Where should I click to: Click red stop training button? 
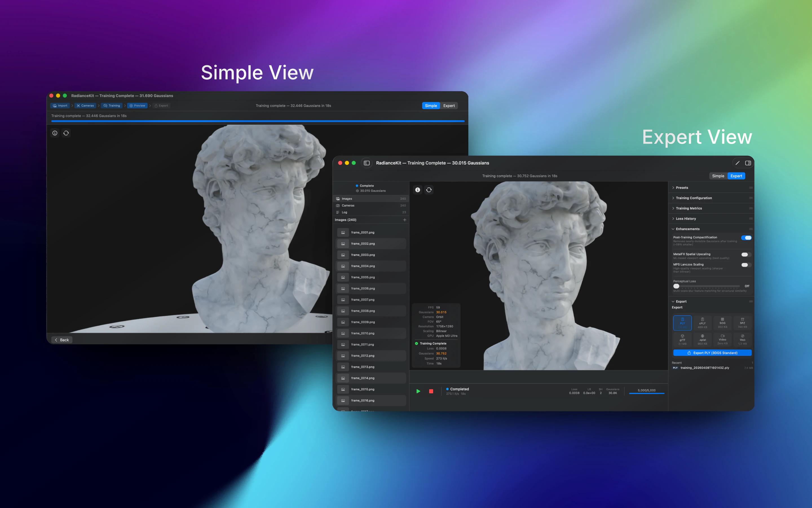(x=431, y=391)
